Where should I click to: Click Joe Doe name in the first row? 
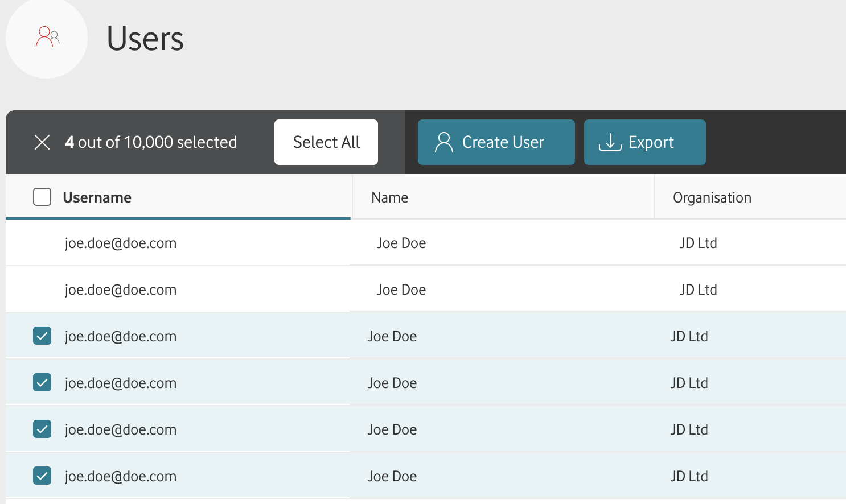click(401, 243)
